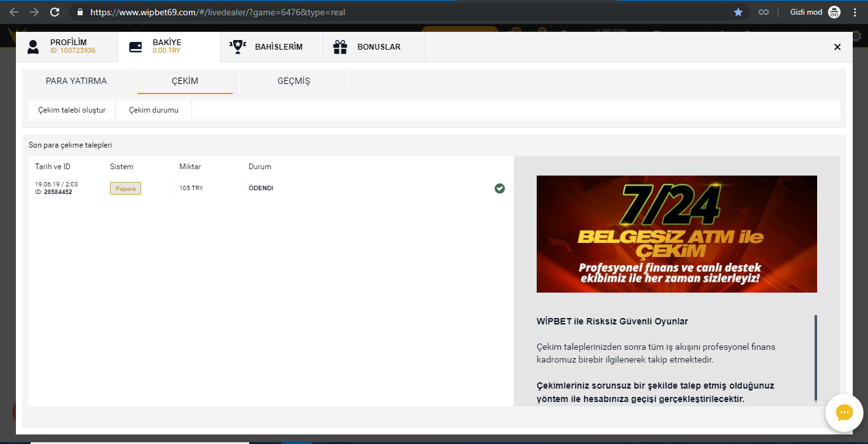868x444 pixels.
Task: Click the Sistem column header
Action: click(x=121, y=167)
